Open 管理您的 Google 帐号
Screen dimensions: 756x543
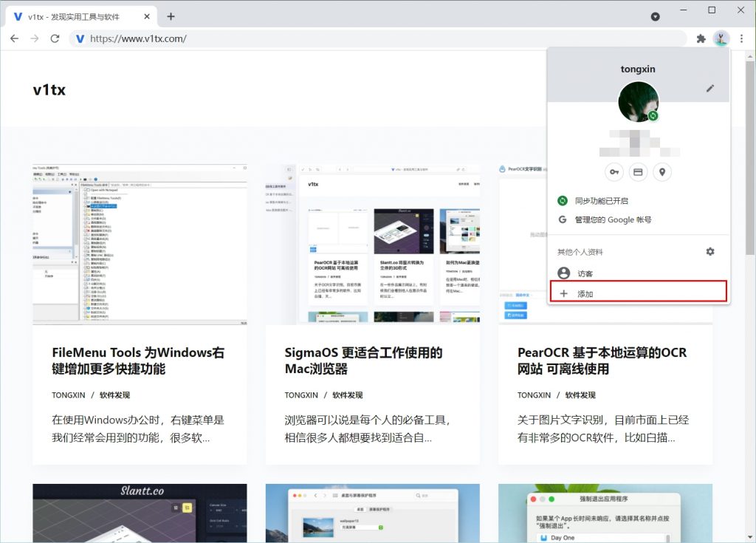(639, 219)
